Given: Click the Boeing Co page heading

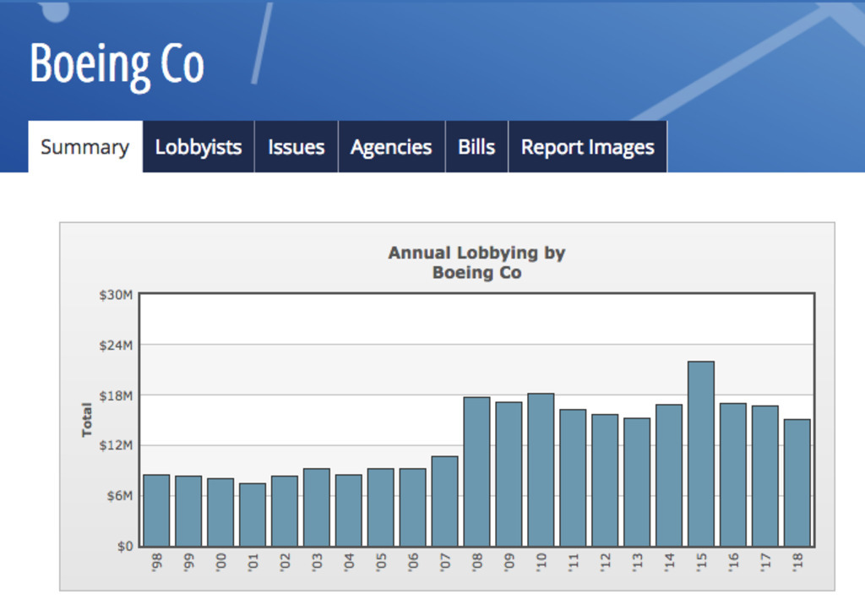Looking at the screenshot, I should click(117, 65).
